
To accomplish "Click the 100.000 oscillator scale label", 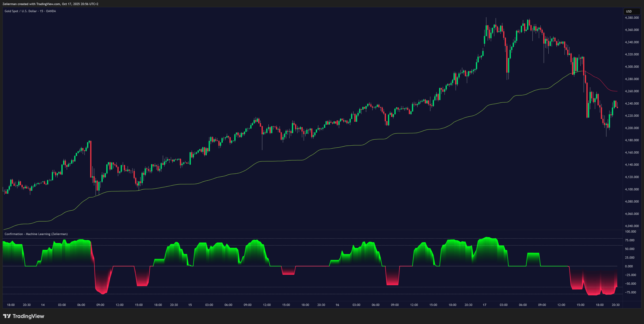I will [630, 232].
